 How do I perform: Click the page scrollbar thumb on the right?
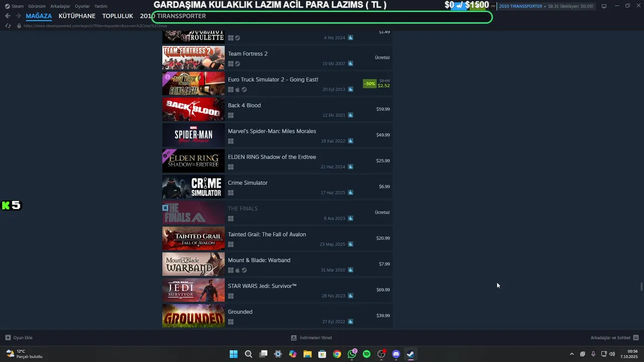point(641,287)
